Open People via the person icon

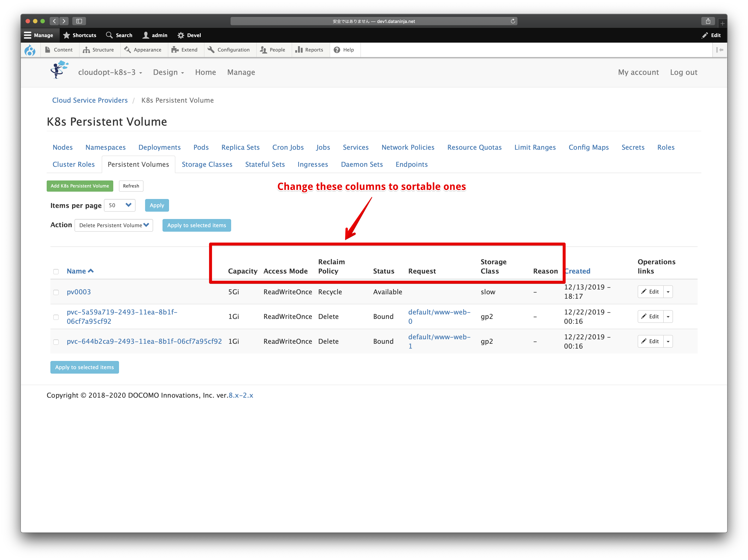coord(263,50)
